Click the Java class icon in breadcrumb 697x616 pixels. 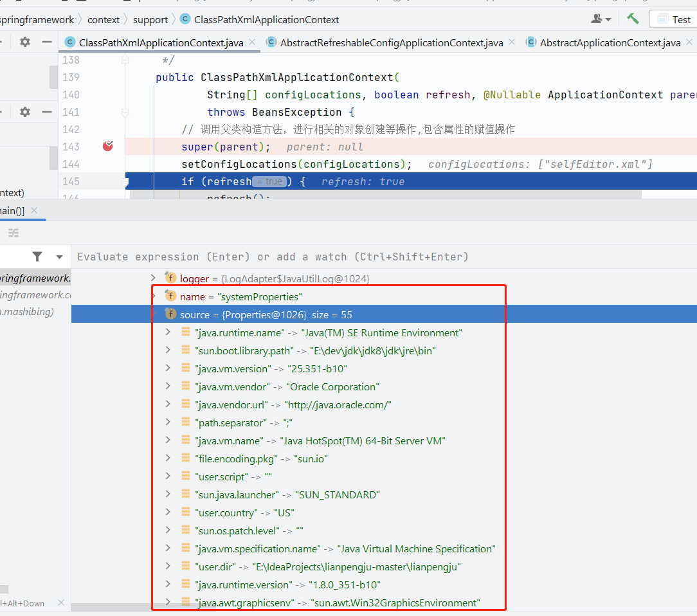(x=185, y=19)
